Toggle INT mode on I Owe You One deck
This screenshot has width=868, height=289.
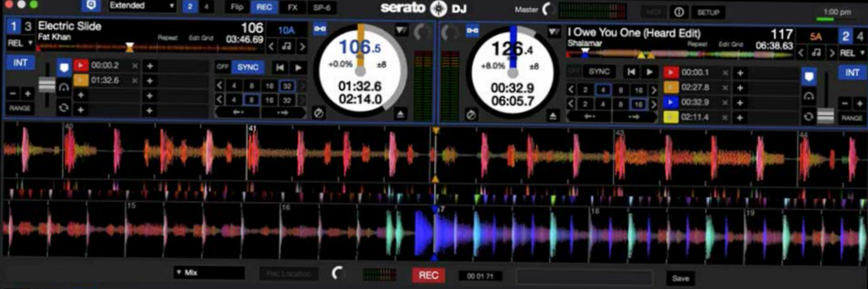(852, 72)
